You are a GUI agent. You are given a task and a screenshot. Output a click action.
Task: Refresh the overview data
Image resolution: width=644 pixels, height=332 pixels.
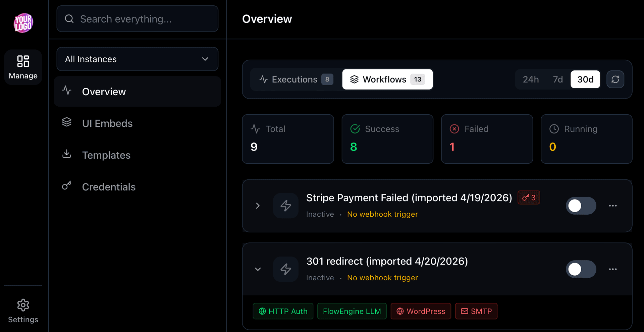(615, 79)
